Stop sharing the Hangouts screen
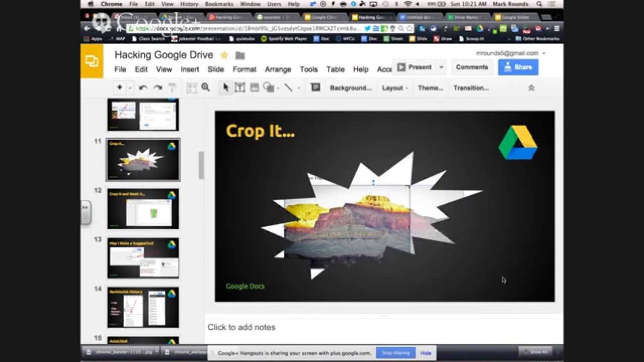 pyautogui.click(x=395, y=353)
